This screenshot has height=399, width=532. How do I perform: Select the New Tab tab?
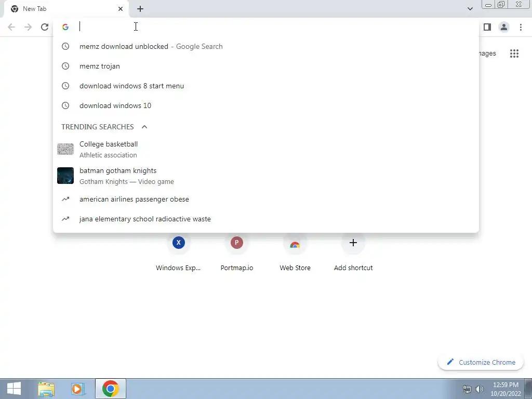(x=66, y=9)
